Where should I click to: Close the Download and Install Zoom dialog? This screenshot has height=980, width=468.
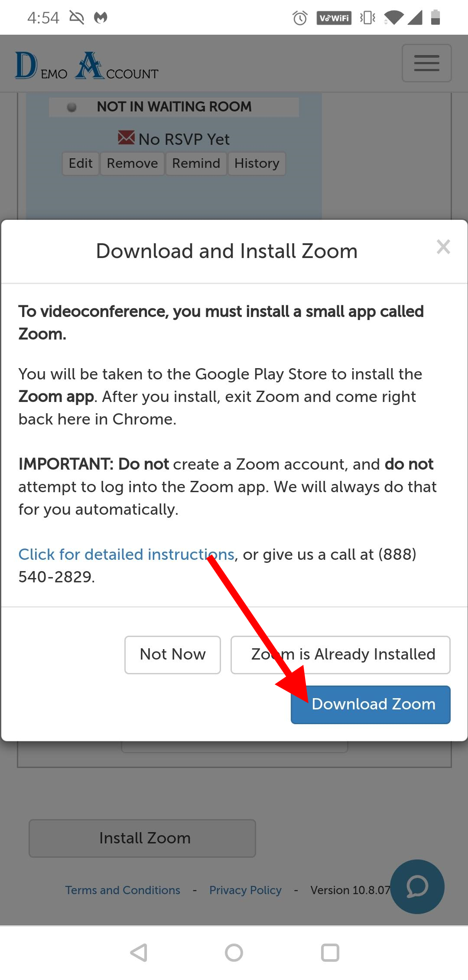443,247
